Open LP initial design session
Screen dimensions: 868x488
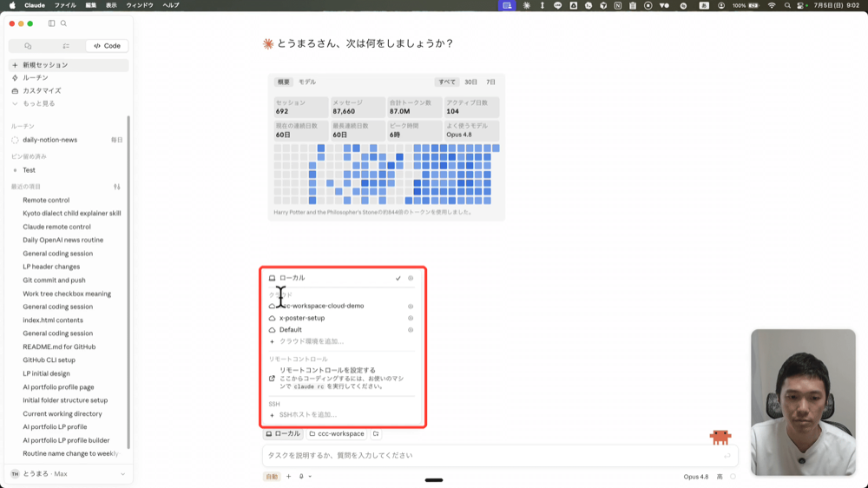coord(46,373)
